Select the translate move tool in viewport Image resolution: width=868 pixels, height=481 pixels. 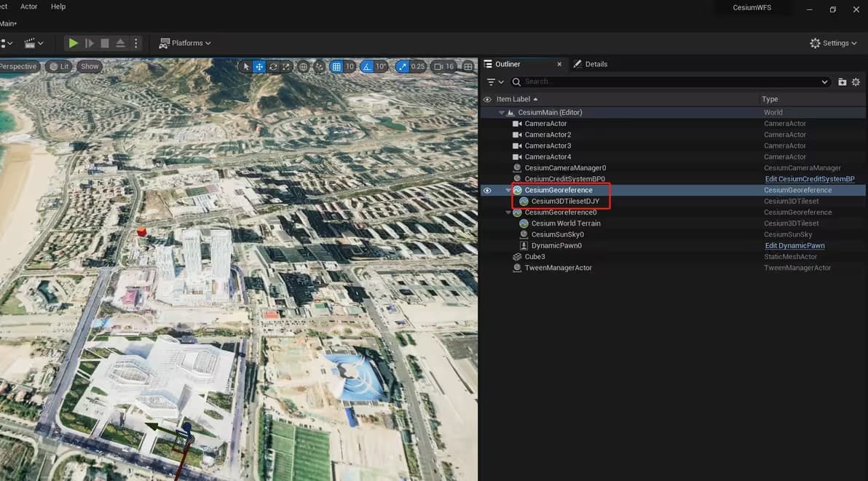coord(259,67)
